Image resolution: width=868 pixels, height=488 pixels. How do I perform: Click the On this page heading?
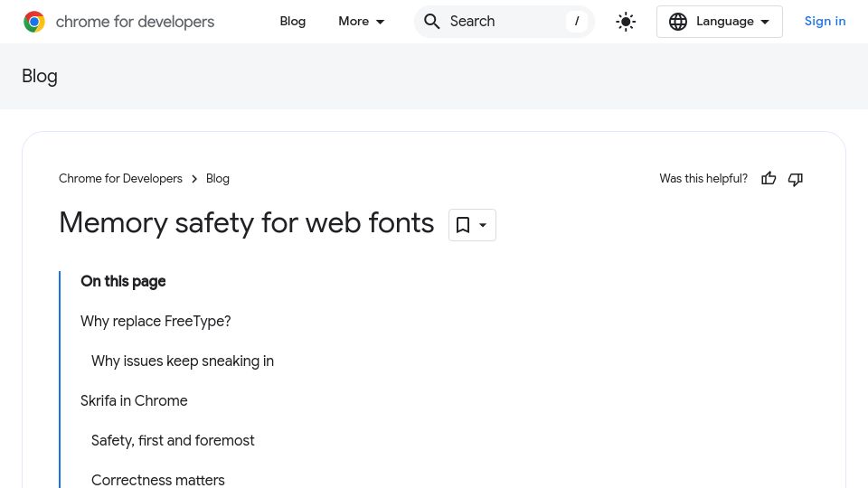coord(123,282)
